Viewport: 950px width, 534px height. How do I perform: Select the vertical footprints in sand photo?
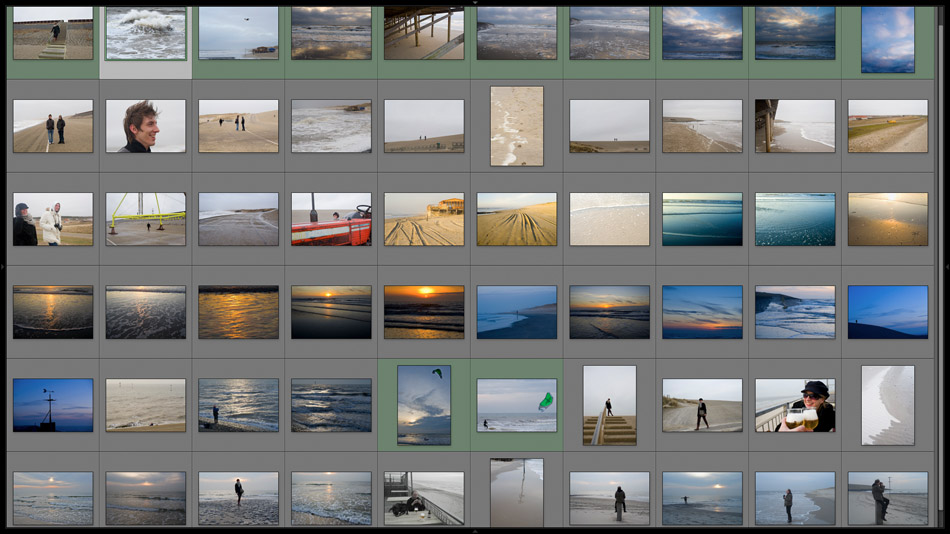tap(517, 126)
